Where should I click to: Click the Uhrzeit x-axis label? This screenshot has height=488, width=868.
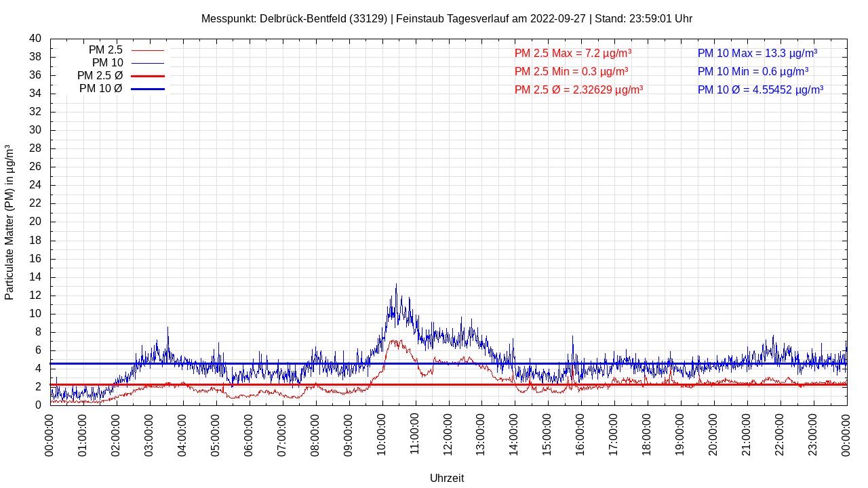447,478
